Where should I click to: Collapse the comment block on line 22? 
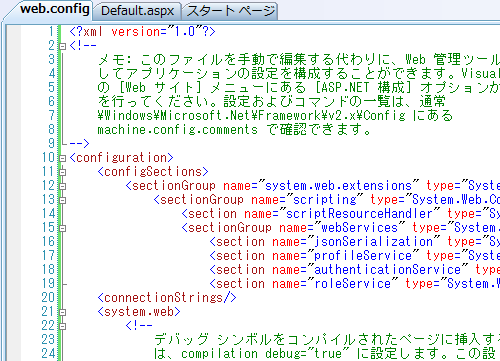tap(63, 326)
